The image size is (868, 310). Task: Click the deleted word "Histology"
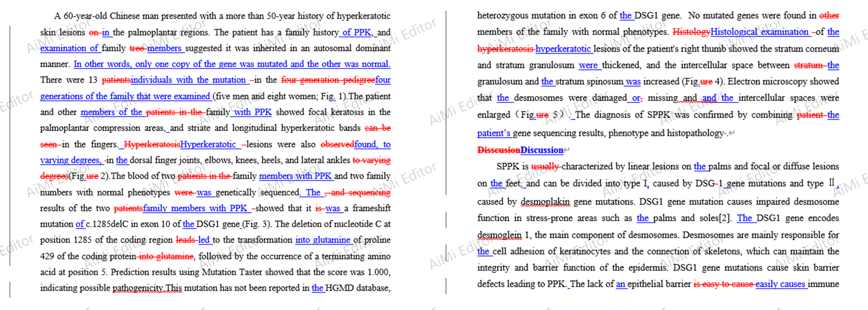pyautogui.click(x=691, y=31)
